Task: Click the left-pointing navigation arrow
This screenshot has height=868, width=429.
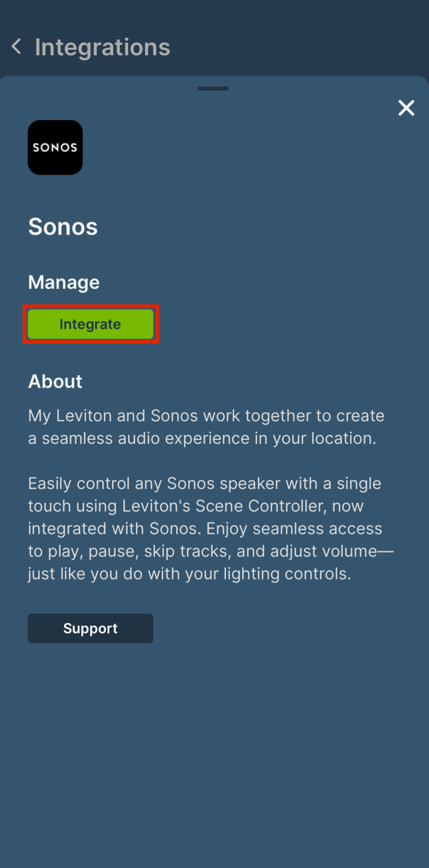Action: click(x=17, y=47)
